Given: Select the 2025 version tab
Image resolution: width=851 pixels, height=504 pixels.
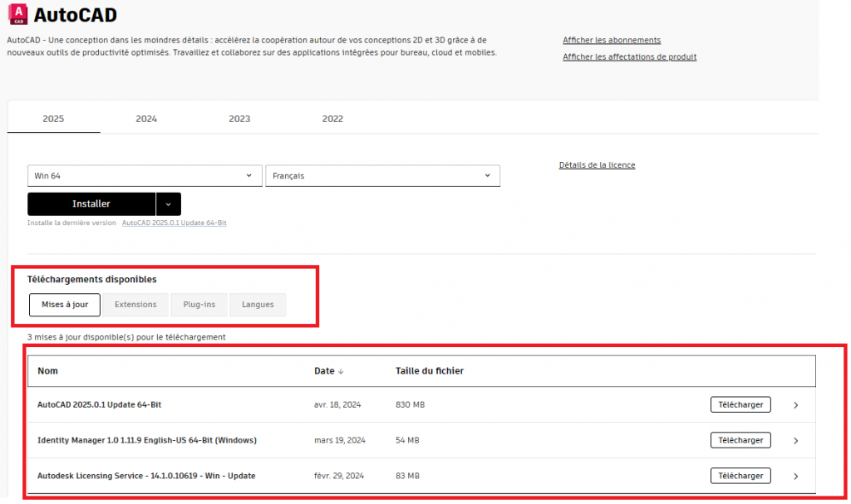Looking at the screenshot, I should [x=53, y=119].
